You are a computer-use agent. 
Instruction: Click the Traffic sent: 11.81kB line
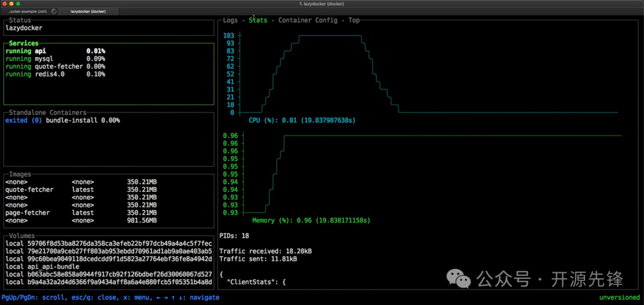coord(258,259)
